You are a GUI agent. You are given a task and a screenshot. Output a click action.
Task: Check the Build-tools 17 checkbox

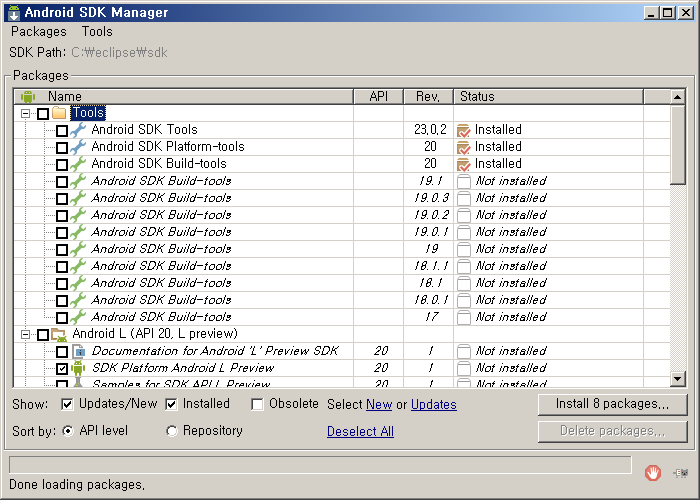tap(62, 317)
